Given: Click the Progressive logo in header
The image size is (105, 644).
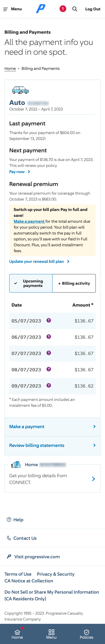Looking at the screenshot, I should (41, 9).
